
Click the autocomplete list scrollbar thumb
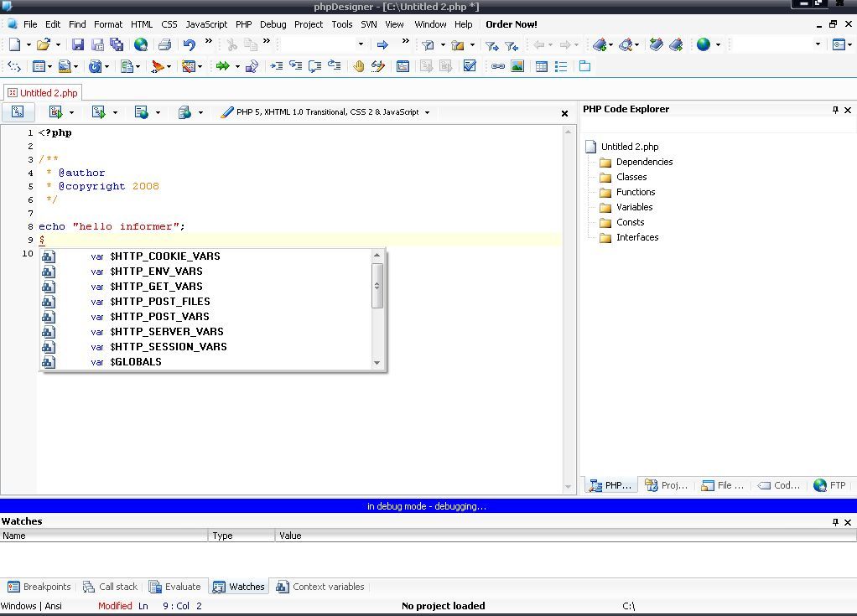377,286
